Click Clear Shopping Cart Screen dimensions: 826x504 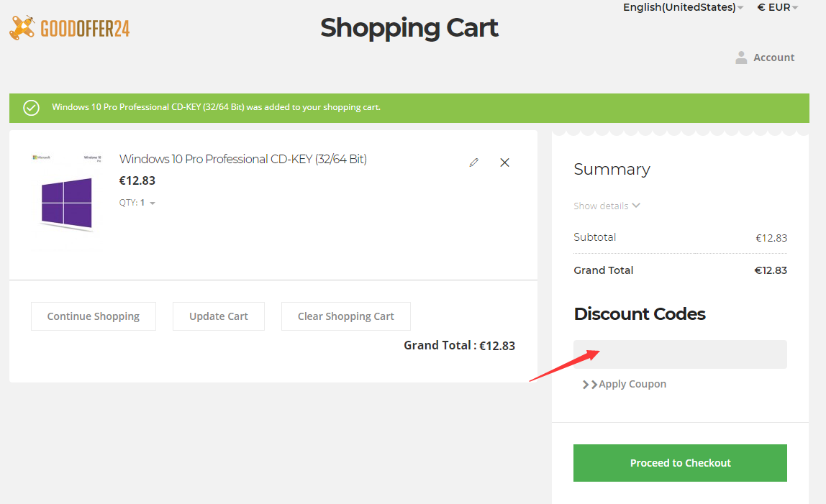[345, 316]
